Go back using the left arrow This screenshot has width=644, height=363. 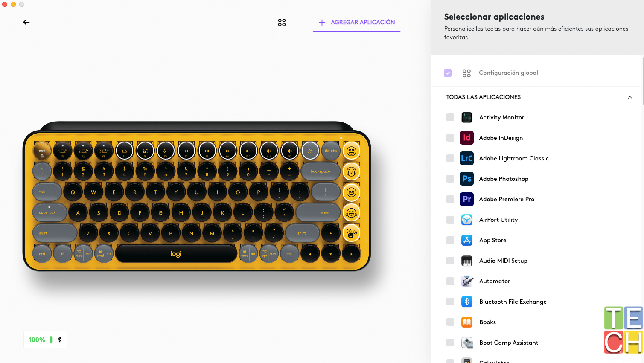pos(26,22)
